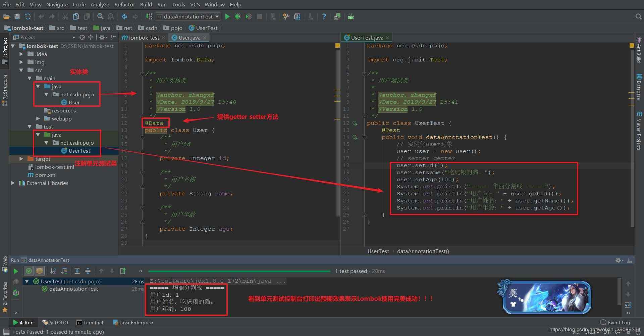Click Collapse All icon in Run panel

pyautogui.click(x=88, y=271)
